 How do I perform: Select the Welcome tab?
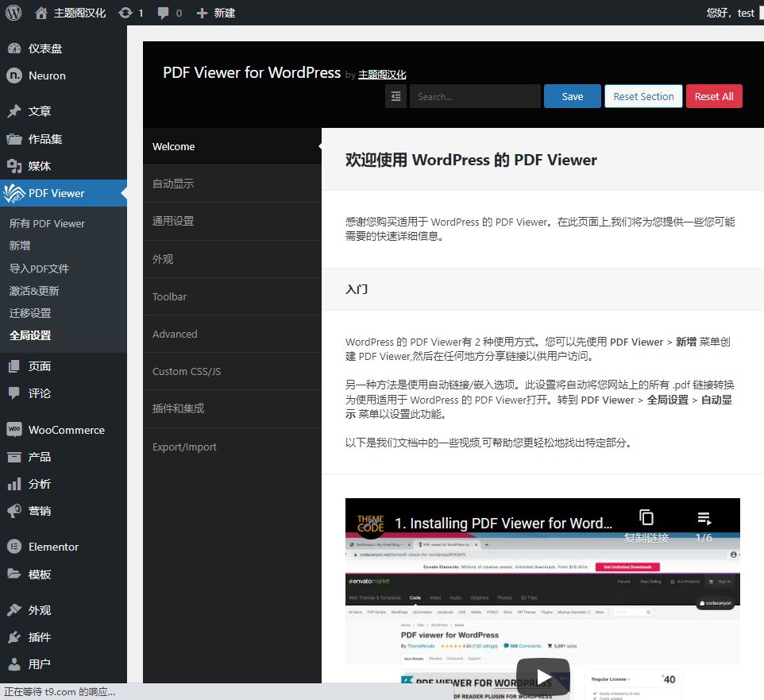coord(233,146)
